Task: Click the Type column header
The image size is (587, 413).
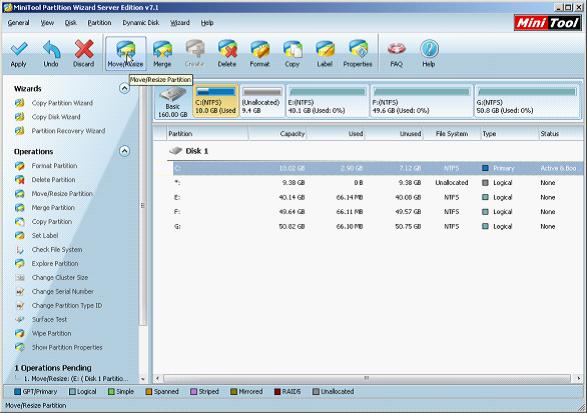Action: coord(509,134)
